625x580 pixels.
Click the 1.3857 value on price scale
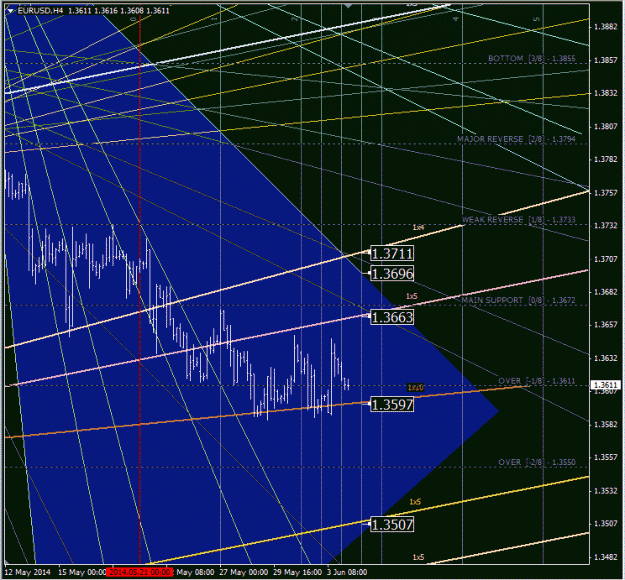pyautogui.click(x=605, y=60)
